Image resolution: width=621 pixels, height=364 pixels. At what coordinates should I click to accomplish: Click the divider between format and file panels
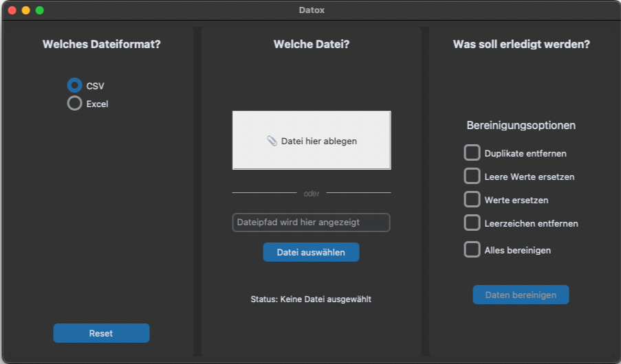[197, 191]
